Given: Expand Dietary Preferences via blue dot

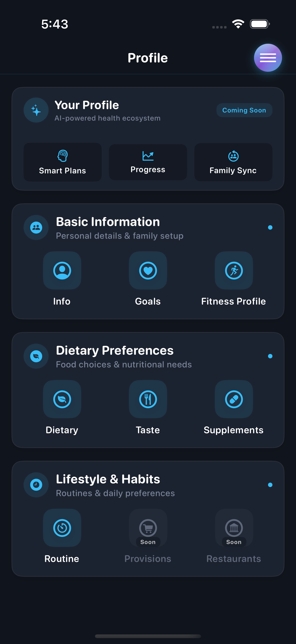Looking at the screenshot, I should 270,356.
